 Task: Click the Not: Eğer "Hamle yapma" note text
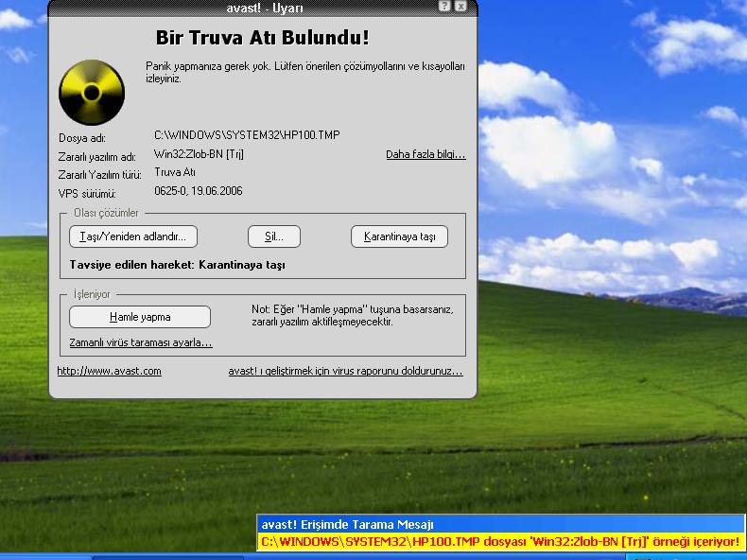pos(353,316)
